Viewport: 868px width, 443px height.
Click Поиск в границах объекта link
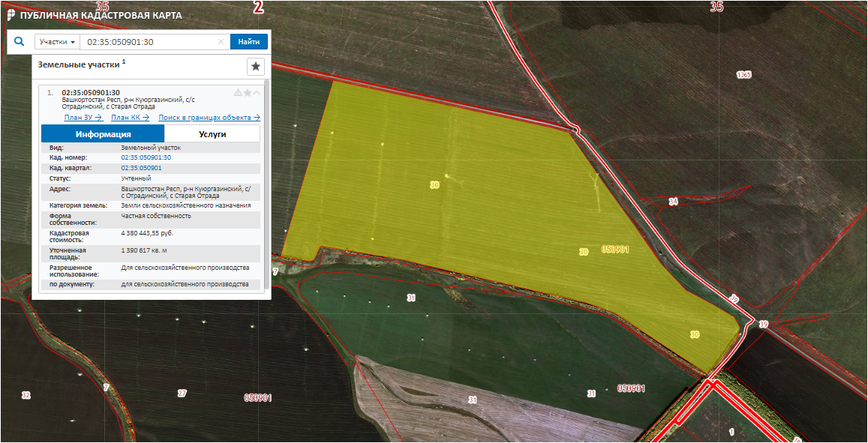click(x=209, y=118)
